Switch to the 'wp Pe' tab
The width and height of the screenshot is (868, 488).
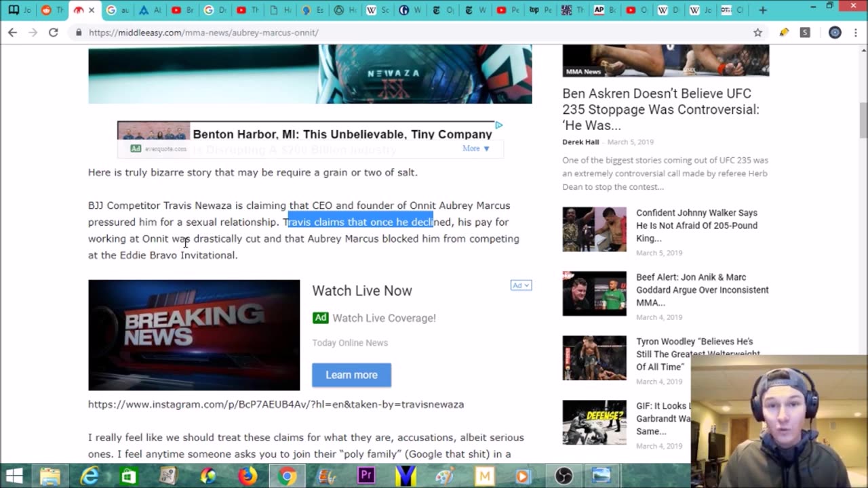point(539,10)
